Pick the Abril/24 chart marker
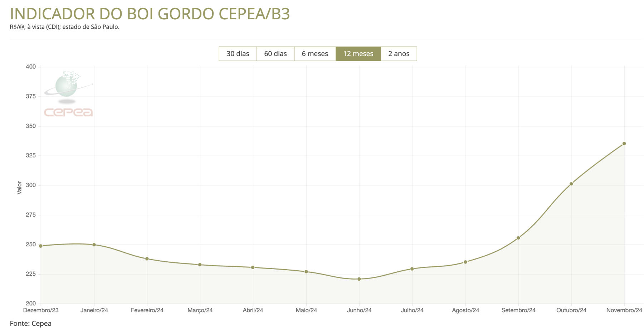The width and height of the screenshot is (644, 334). [x=253, y=267]
